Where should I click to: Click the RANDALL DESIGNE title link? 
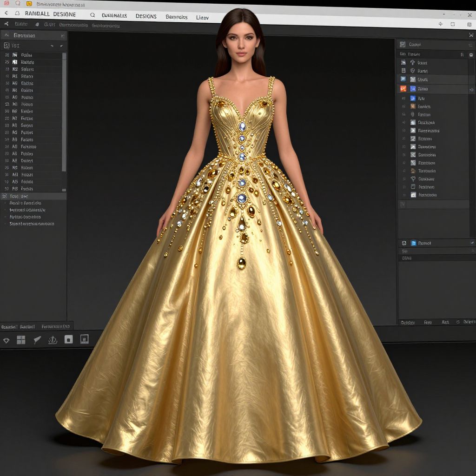point(50,14)
